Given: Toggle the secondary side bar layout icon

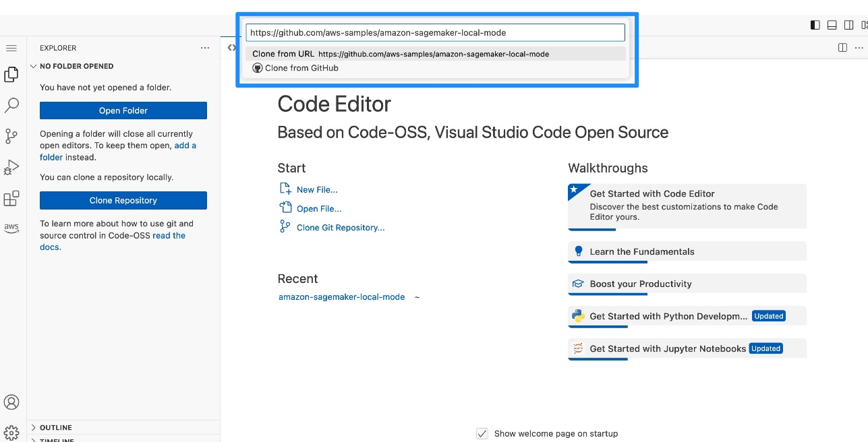Looking at the screenshot, I should pos(849,25).
